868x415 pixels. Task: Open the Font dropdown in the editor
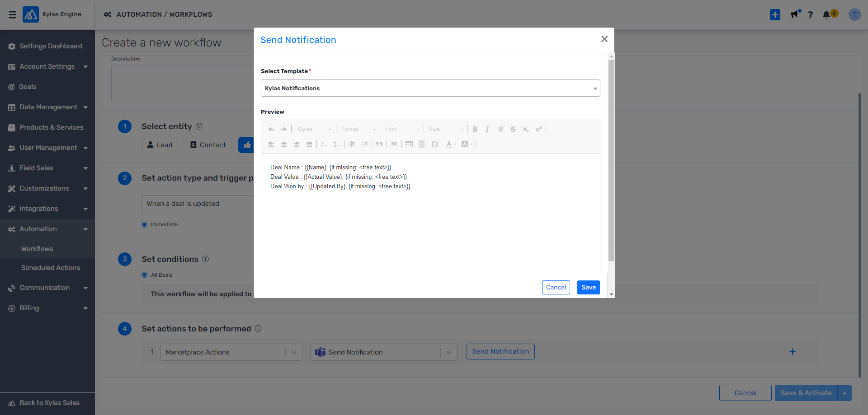point(402,129)
